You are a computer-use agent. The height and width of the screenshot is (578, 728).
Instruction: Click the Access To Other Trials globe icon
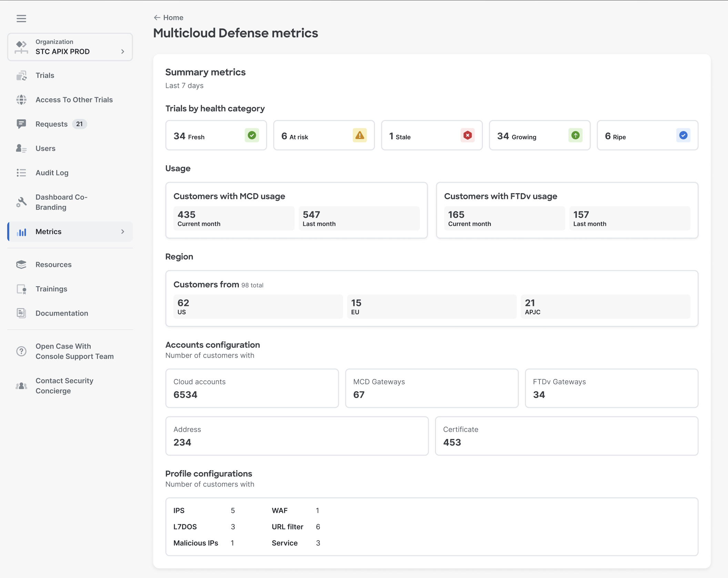[x=21, y=100]
